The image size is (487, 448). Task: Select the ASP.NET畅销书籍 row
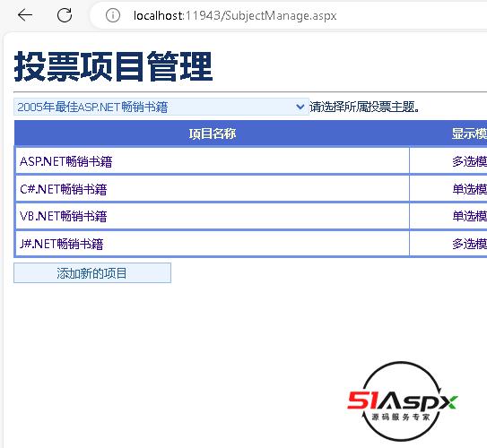click(250, 160)
